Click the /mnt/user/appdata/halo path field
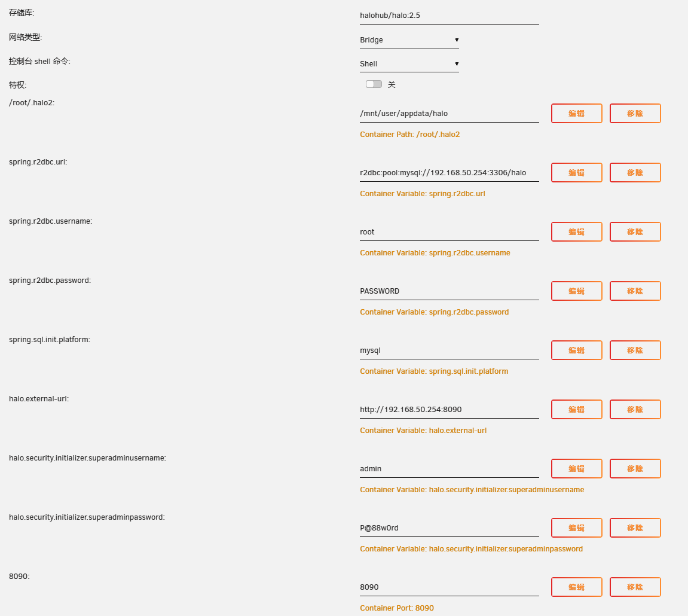Viewport: 688px width, 616px height. (x=449, y=114)
